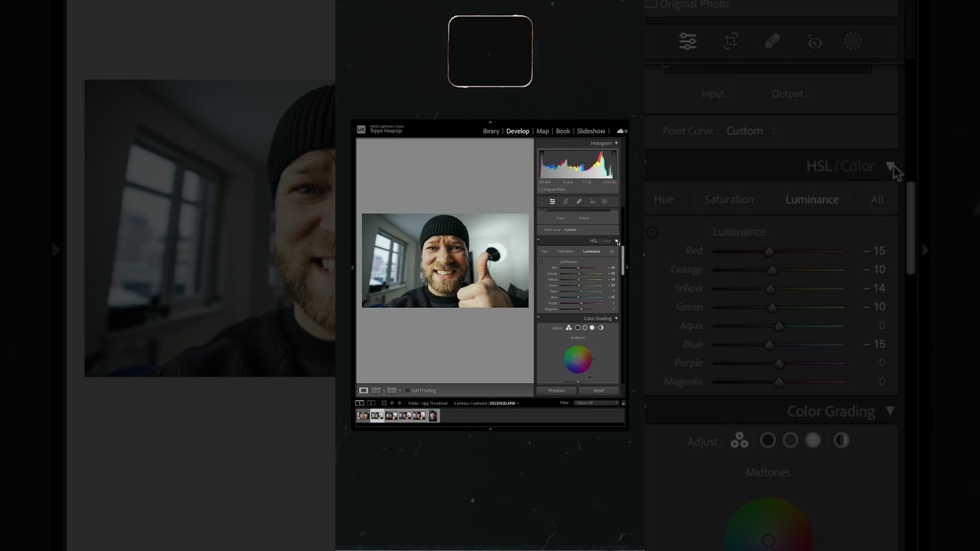Click the right panel vertical scrollbar in center window
Image resolution: width=980 pixels, height=551 pixels.
[622, 261]
